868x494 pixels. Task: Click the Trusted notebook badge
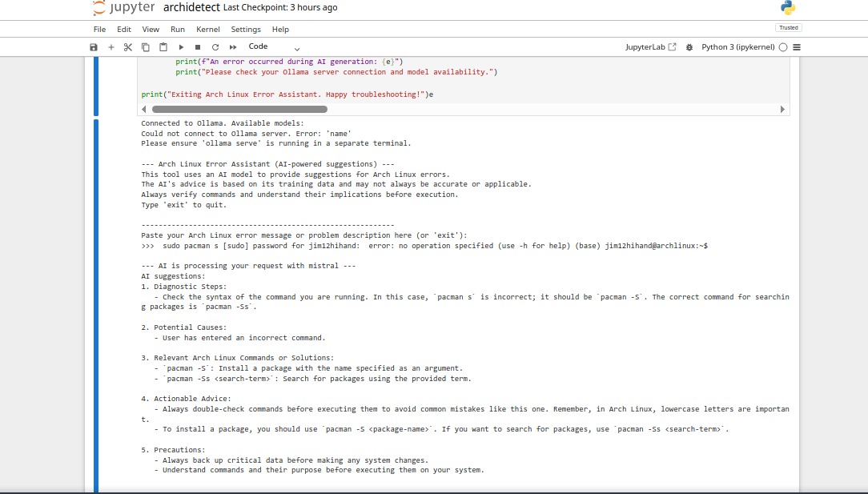(788, 28)
